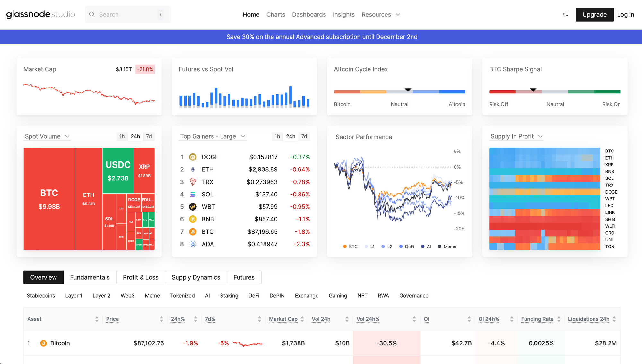Viewport: 642px width, 364px height.
Task: Open the Spot Volume dropdown
Action: click(47, 136)
